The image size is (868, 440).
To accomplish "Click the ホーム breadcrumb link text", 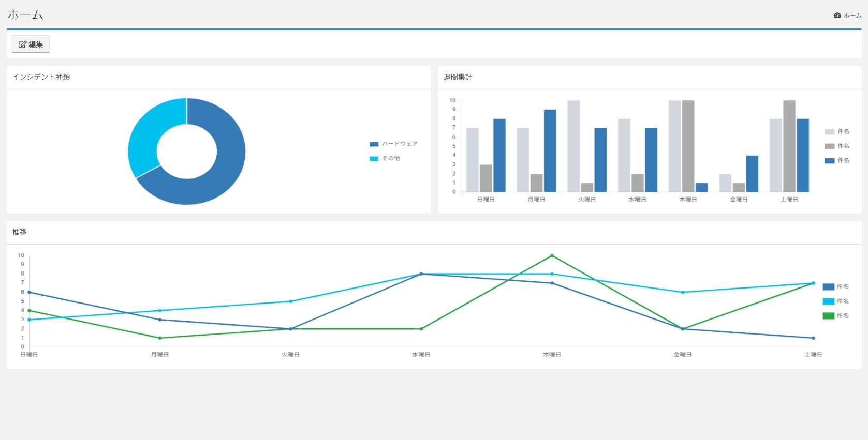I will point(852,16).
